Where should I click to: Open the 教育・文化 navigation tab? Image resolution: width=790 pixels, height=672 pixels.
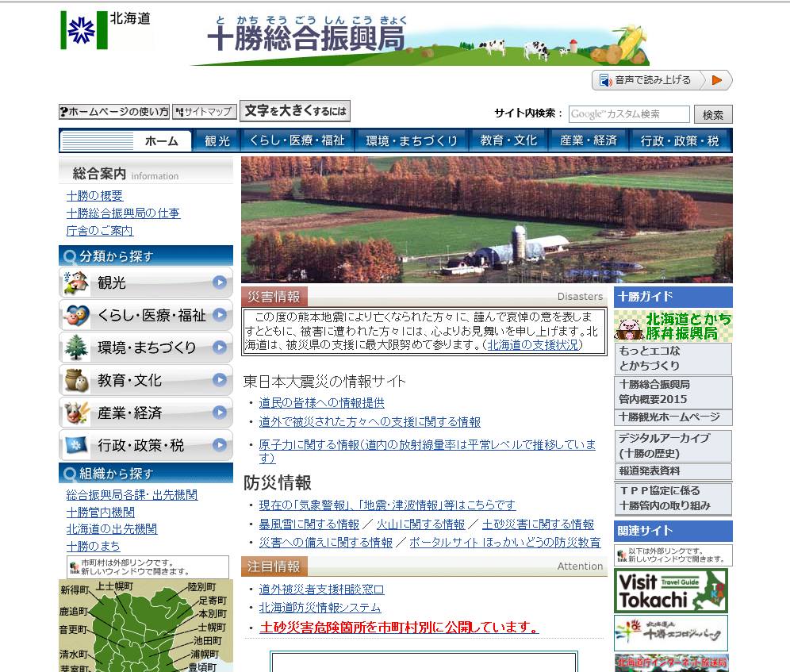pyautogui.click(x=508, y=140)
